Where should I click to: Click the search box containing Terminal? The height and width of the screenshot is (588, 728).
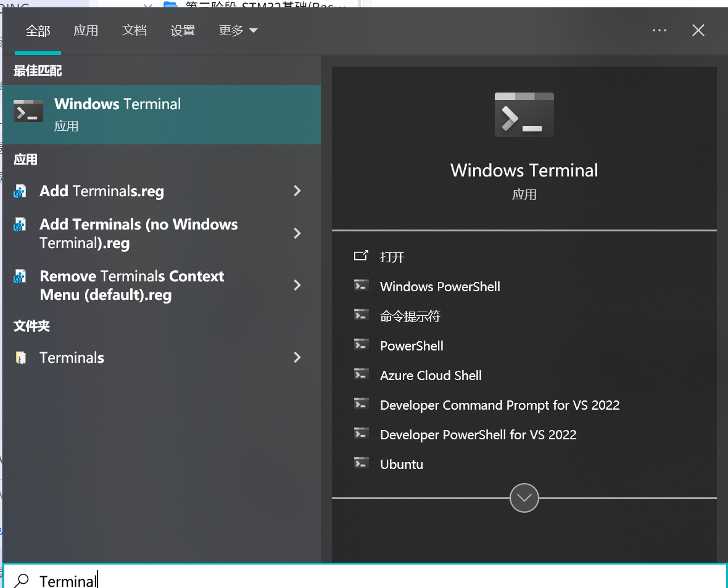[365, 577]
